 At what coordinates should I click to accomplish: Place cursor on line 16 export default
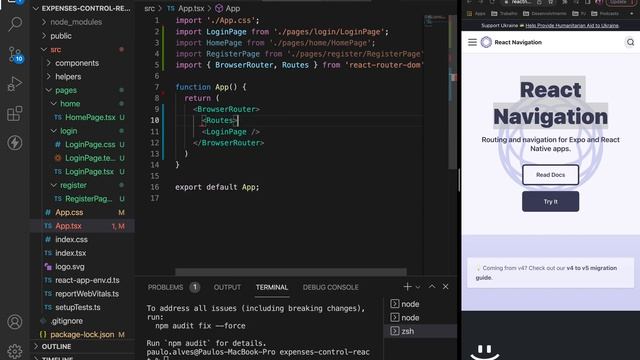click(x=217, y=187)
